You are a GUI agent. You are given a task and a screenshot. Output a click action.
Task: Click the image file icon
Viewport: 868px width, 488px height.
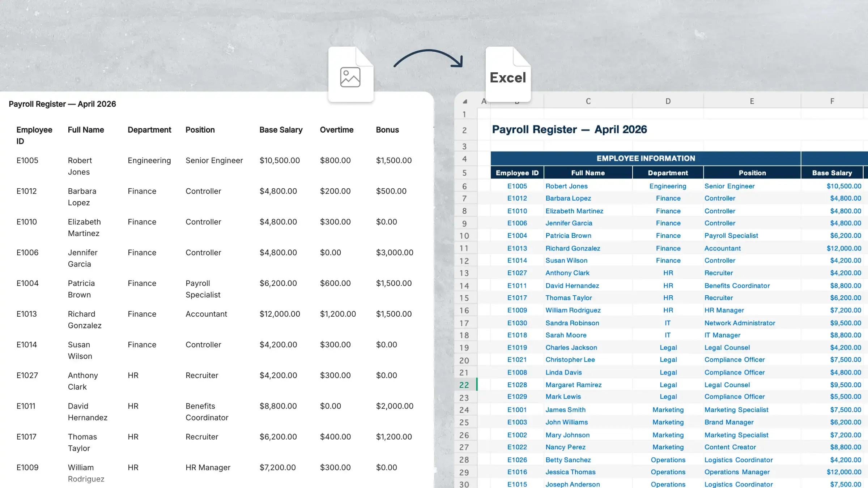(351, 74)
